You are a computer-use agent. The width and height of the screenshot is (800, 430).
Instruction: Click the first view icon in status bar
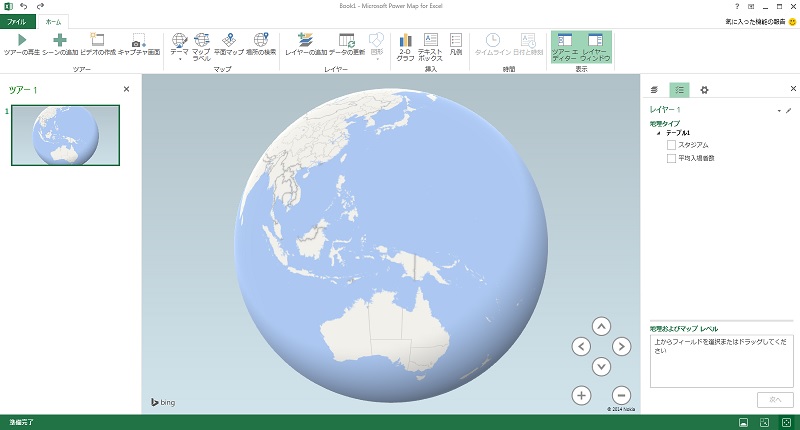point(743,422)
